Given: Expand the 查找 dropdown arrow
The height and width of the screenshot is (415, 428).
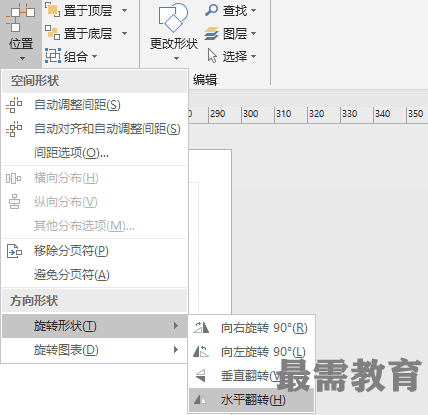Looking at the screenshot, I should [x=253, y=11].
